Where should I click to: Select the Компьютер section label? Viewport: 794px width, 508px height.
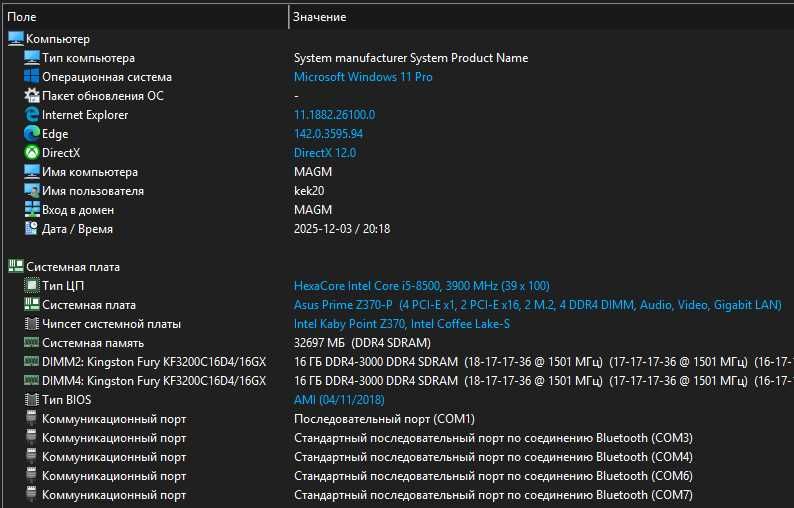pos(58,39)
